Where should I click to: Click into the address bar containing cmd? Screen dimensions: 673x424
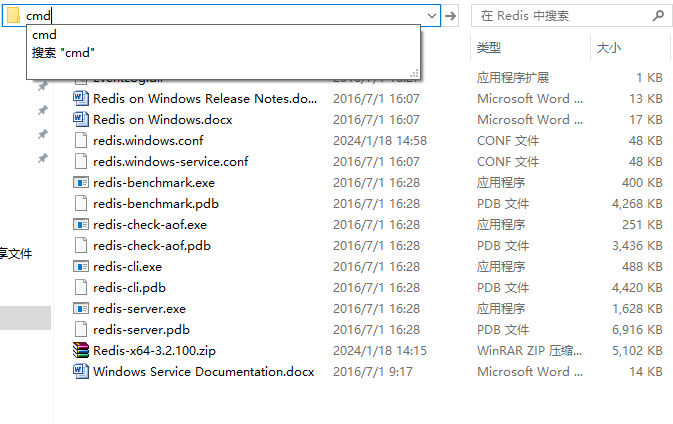tap(223, 16)
